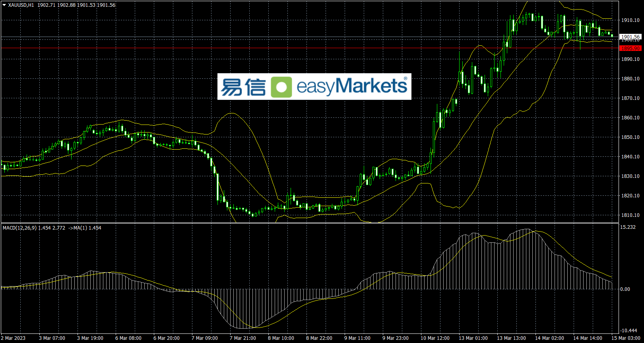Click the 7 Mar 21:00 time label

[x=243, y=338]
